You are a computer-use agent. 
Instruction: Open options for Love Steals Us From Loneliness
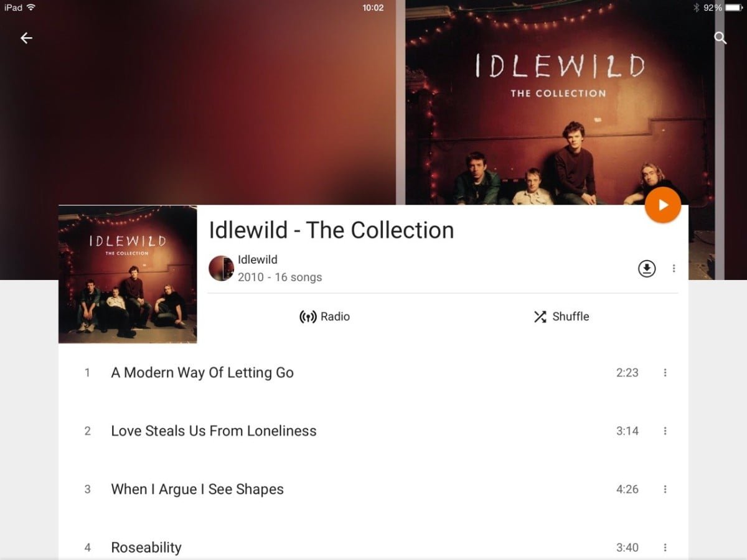(x=665, y=431)
